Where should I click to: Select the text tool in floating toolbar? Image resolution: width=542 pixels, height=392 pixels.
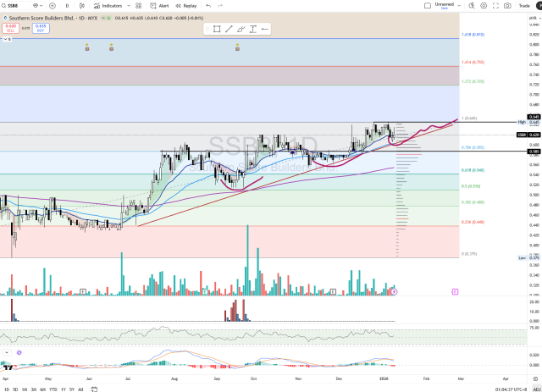point(253,29)
